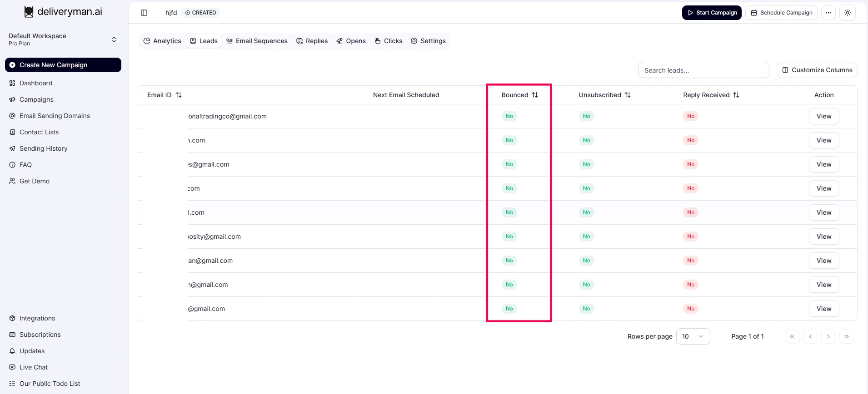Open Email Sending Domains in sidebar
The image size is (868, 394).
(55, 116)
